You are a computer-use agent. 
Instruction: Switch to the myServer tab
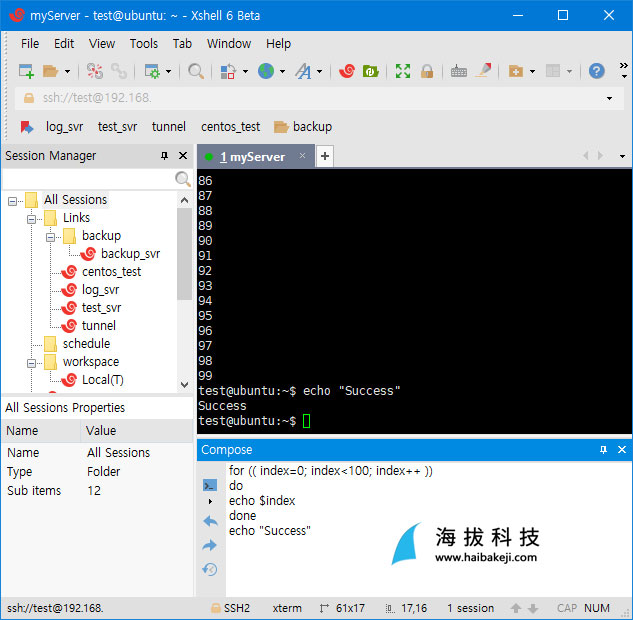click(x=252, y=157)
